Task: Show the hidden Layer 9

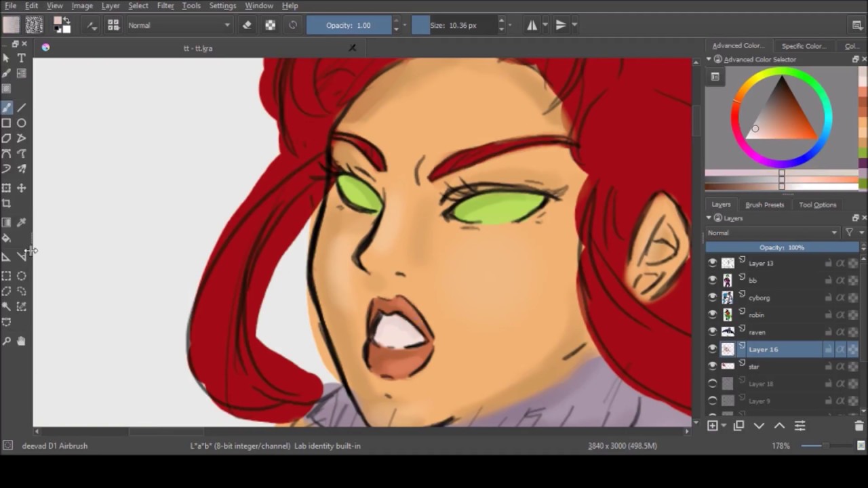Action: tap(712, 401)
